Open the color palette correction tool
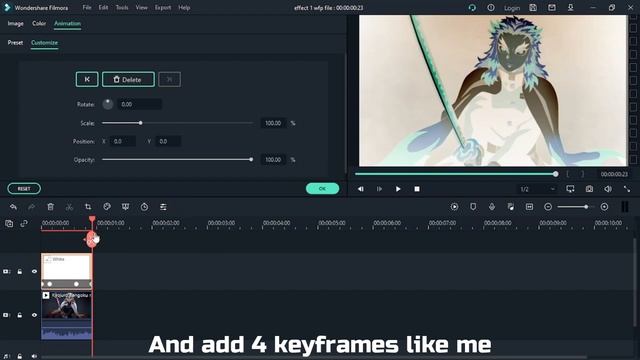The width and height of the screenshot is (640, 360). (x=107, y=207)
